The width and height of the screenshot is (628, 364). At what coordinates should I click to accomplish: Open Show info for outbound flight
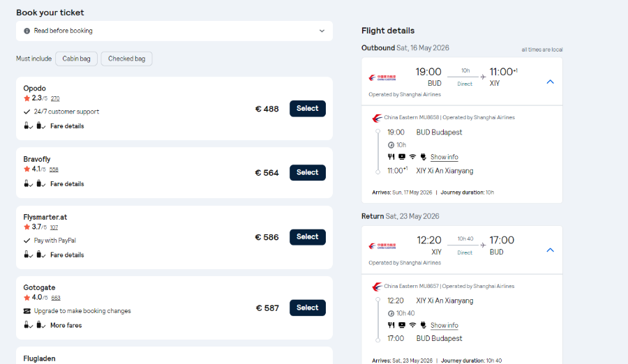(444, 157)
